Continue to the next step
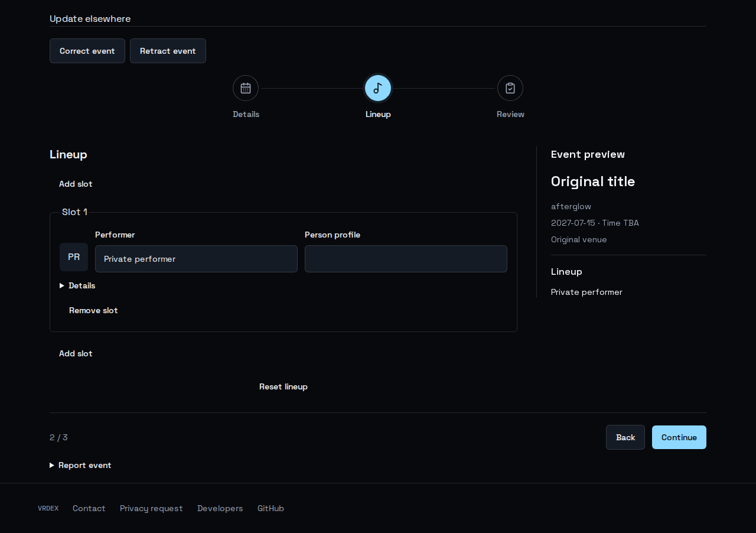This screenshot has width=756, height=533. pyautogui.click(x=679, y=437)
